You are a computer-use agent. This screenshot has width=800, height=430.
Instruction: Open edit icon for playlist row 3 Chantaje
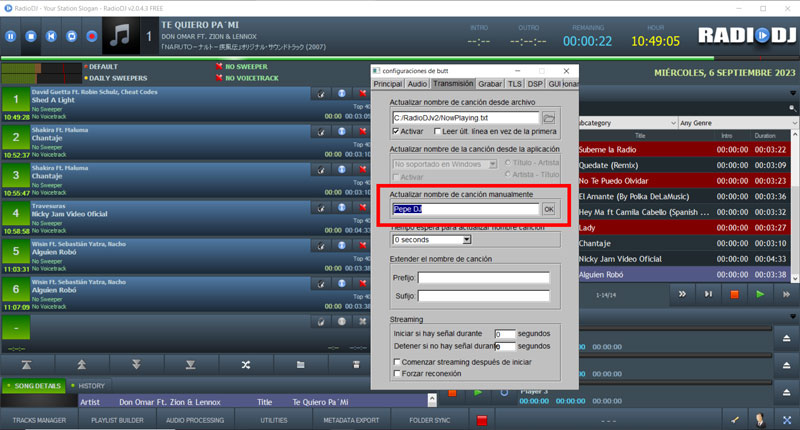pos(321,169)
